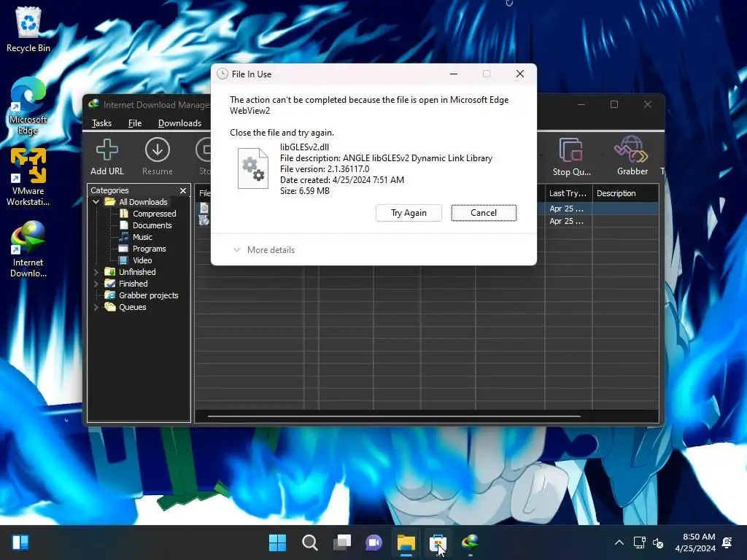This screenshot has width=747, height=560.
Task: Close the Categories panel
Action: (x=183, y=190)
